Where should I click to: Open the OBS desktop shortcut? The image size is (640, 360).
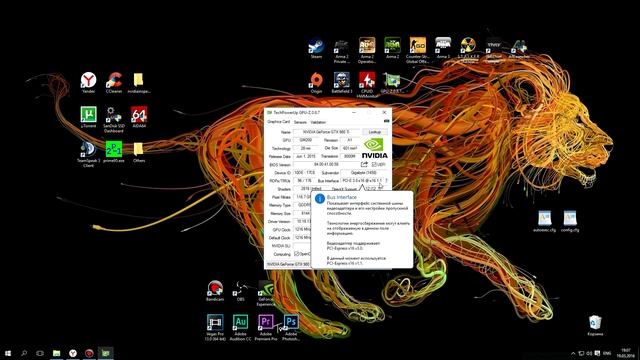(x=240, y=291)
